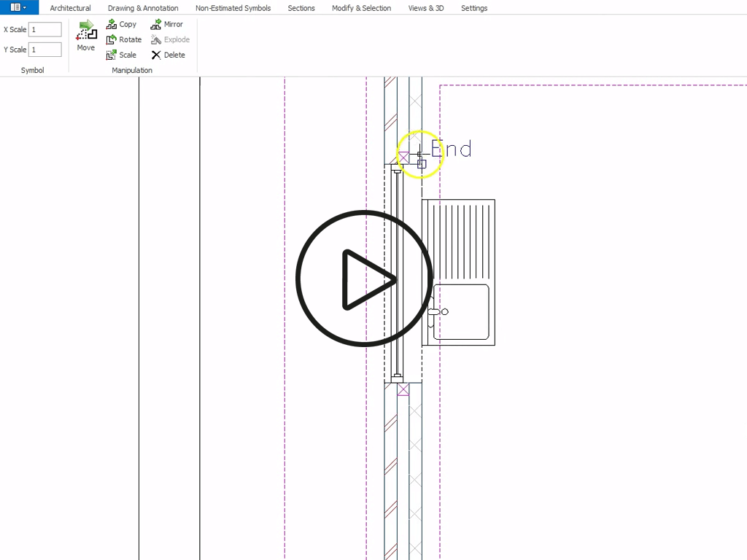
Task: Select the Non-Estimated Symbols tab
Action: 233,8
